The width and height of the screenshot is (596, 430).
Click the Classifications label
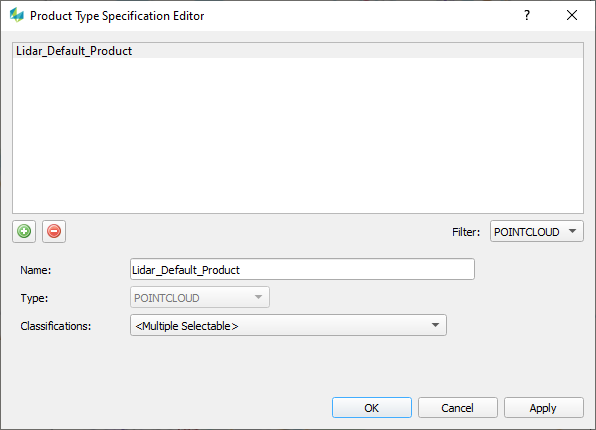pos(56,326)
